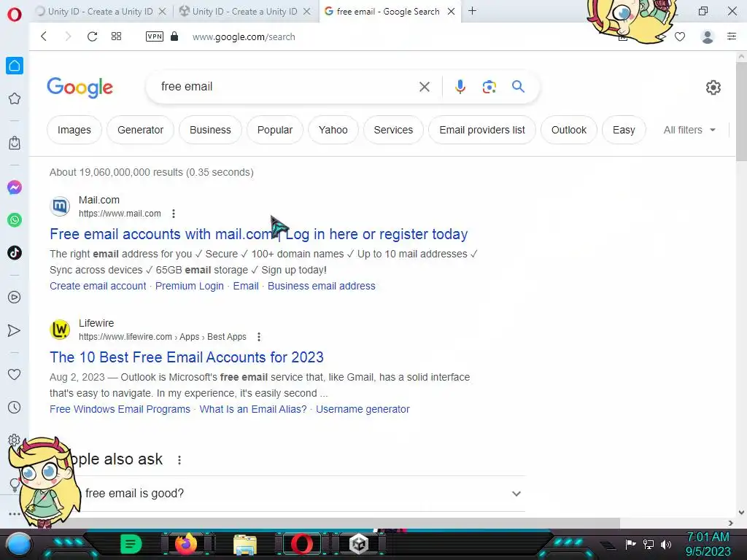
Task: Open 'Premium Login' sitelink
Action: tap(189, 286)
